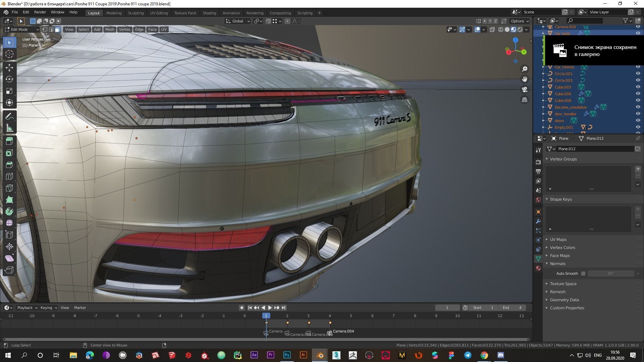
Task: Open the Playback dropdown in timeline
Action: [x=27, y=308]
